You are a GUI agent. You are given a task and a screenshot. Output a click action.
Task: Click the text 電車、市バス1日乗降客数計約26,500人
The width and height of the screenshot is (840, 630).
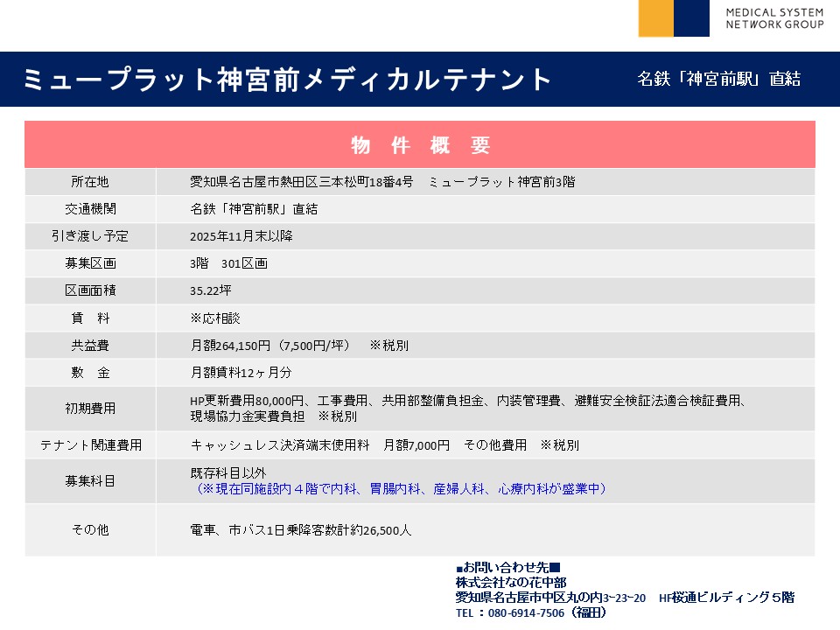300,530
